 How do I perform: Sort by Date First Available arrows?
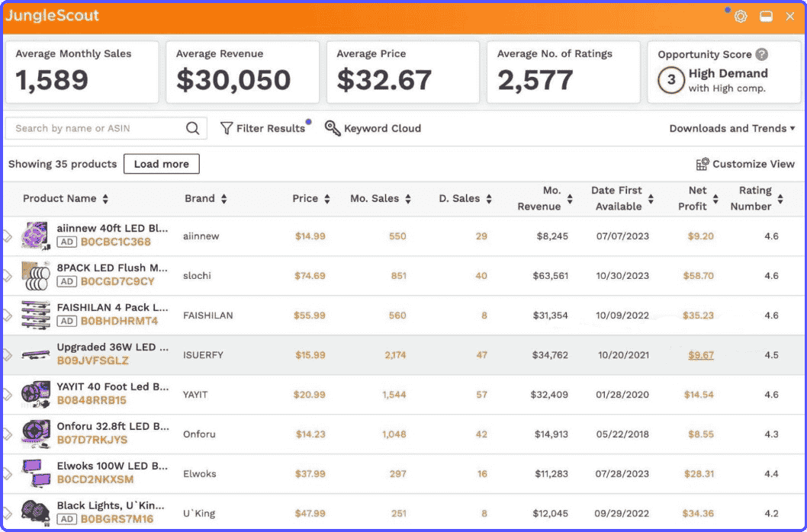point(651,199)
